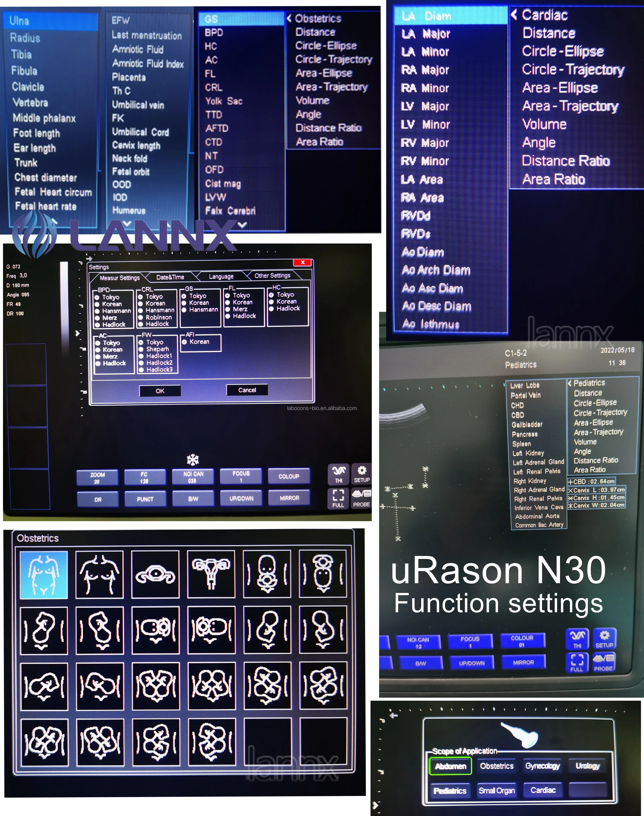
Task: Click the freeze snowflake icon above NOI CAN
Action: pyautogui.click(x=193, y=460)
